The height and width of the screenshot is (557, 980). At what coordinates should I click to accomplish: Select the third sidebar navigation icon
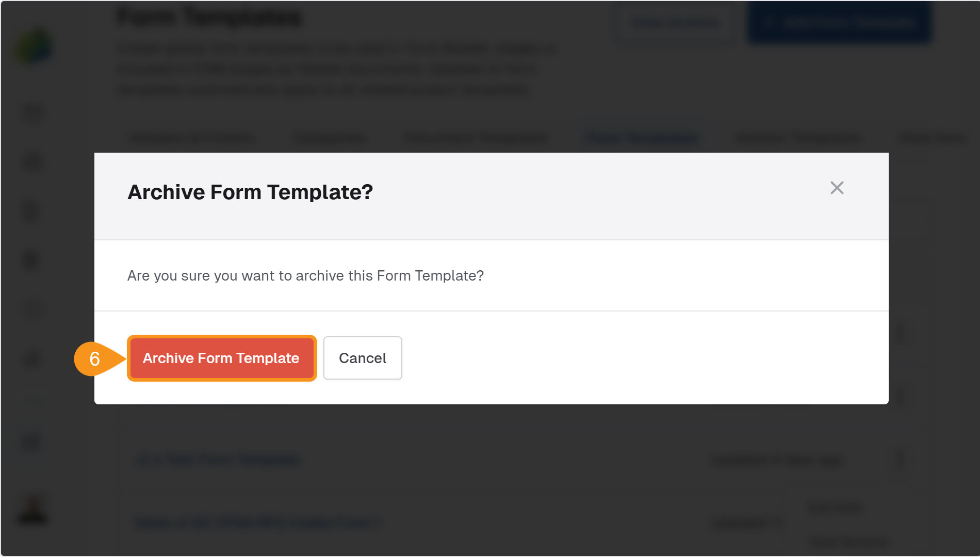pyautogui.click(x=31, y=210)
